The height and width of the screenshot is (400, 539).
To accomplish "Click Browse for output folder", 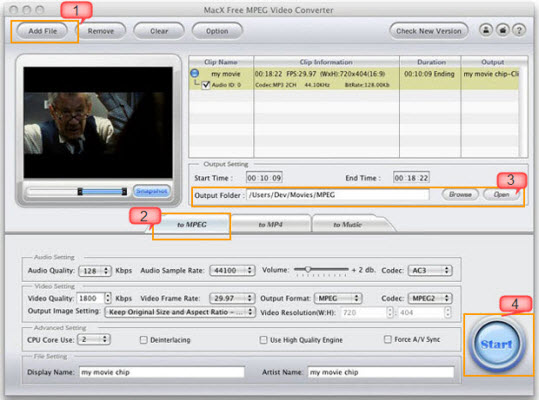I will [x=460, y=195].
